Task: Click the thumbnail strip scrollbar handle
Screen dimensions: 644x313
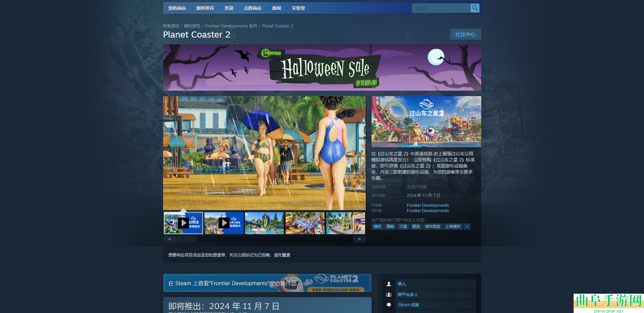Action: click(186, 239)
